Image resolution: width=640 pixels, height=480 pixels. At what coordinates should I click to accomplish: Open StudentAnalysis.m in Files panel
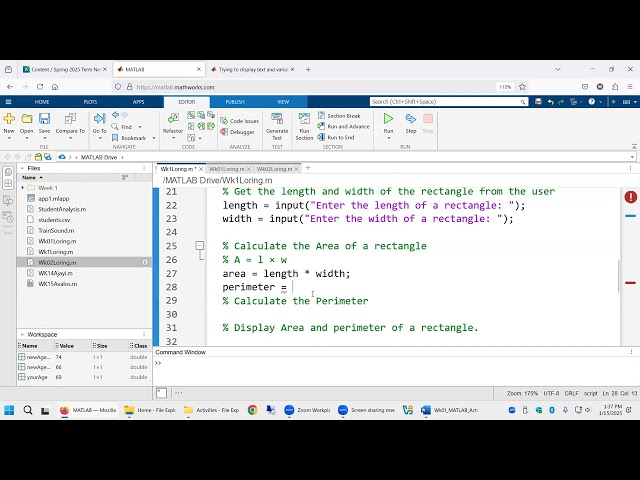[x=62, y=209]
